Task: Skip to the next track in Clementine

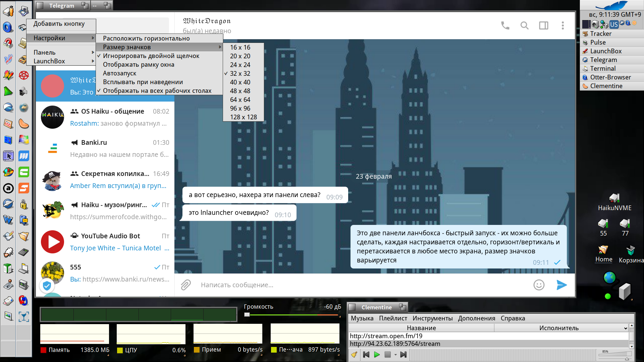Action: coord(404,355)
